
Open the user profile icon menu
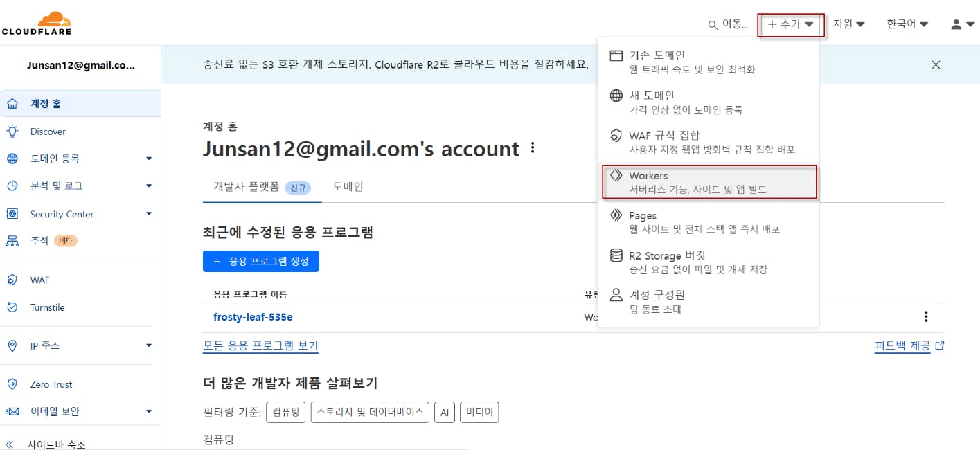[962, 24]
